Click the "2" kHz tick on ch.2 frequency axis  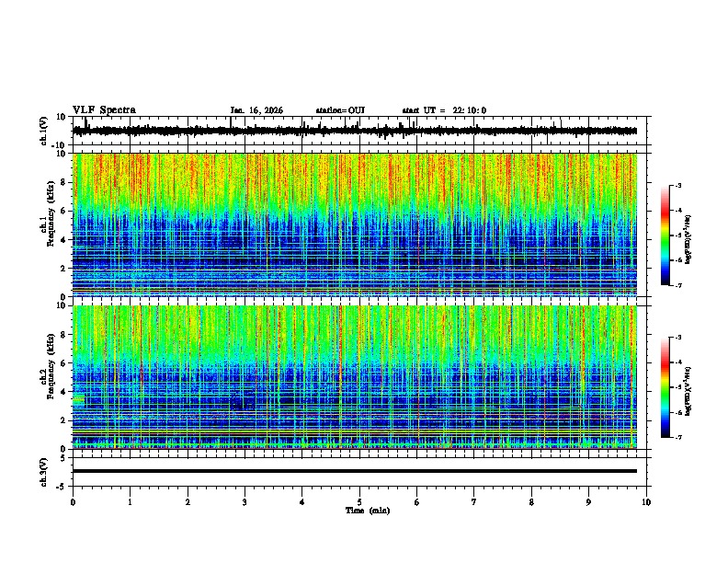coord(63,420)
